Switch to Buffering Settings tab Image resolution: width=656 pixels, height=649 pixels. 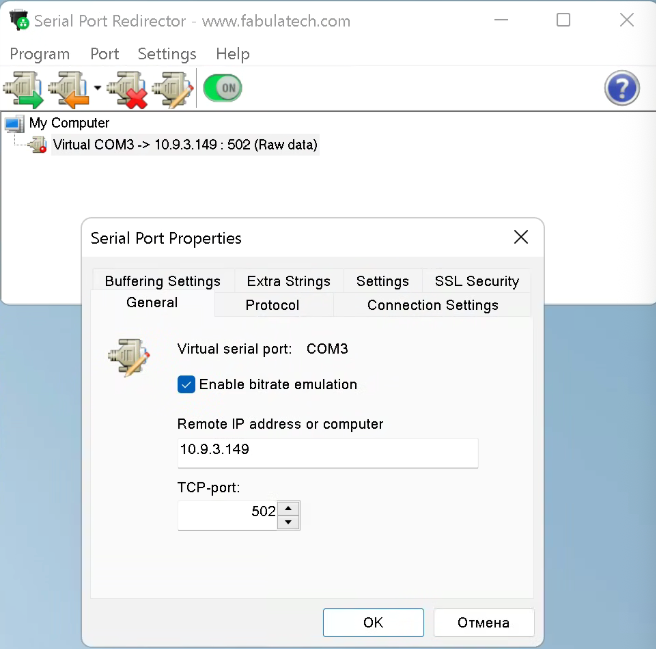[x=163, y=281]
